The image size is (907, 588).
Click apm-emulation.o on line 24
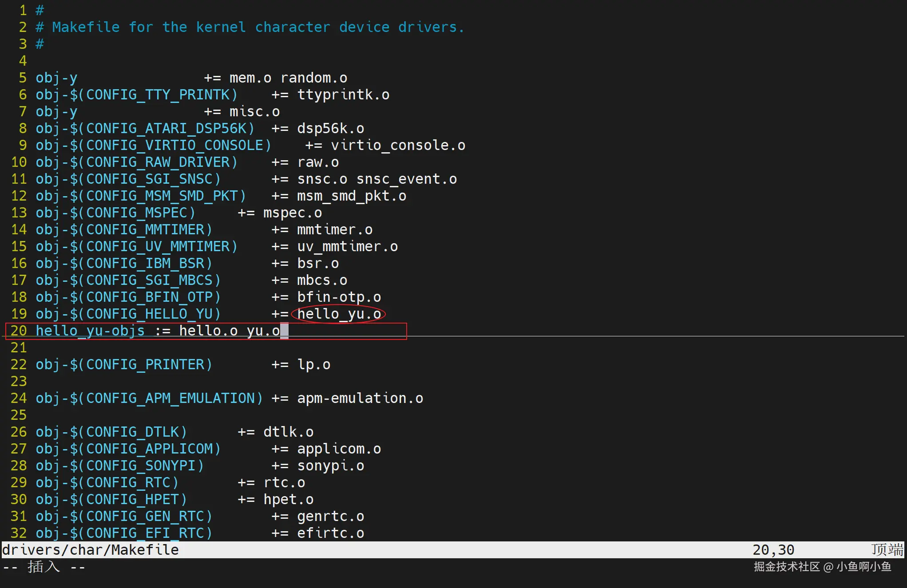pos(360,398)
